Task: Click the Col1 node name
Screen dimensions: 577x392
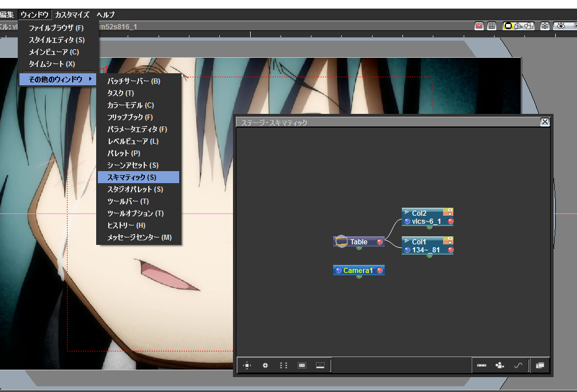Action: pyautogui.click(x=419, y=242)
